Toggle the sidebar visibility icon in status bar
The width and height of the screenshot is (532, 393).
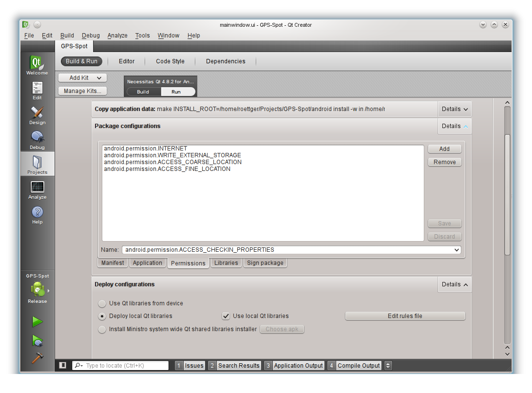point(62,365)
